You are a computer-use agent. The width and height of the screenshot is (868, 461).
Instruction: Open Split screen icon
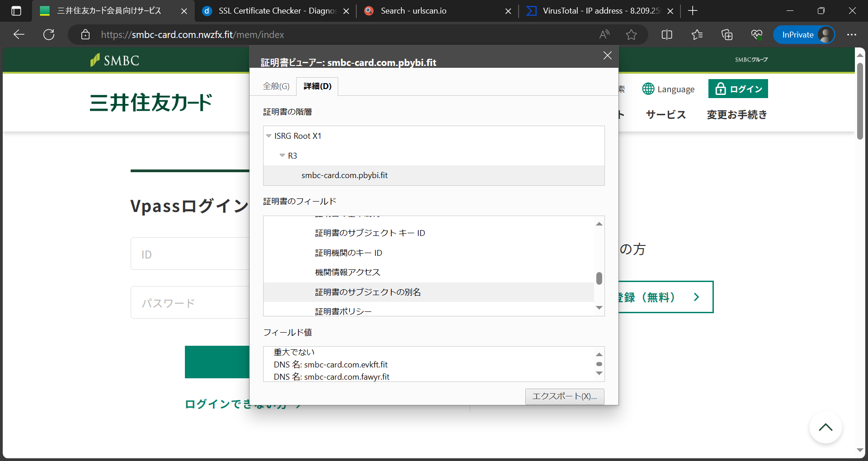tap(667, 34)
